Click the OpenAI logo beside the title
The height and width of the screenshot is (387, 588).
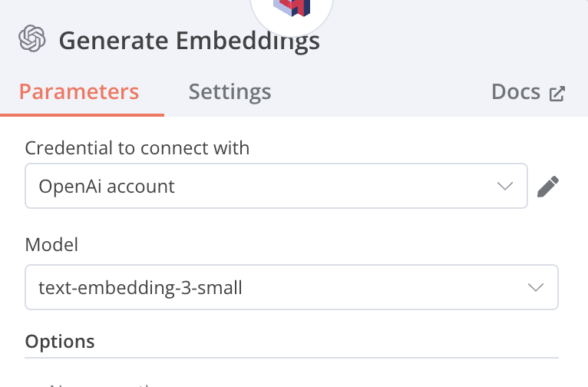pyautogui.click(x=33, y=39)
